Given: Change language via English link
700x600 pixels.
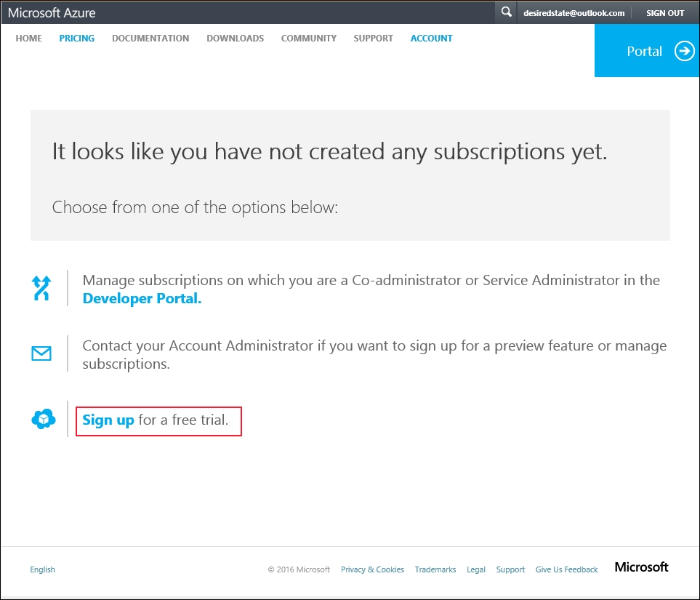Looking at the screenshot, I should (x=42, y=569).
